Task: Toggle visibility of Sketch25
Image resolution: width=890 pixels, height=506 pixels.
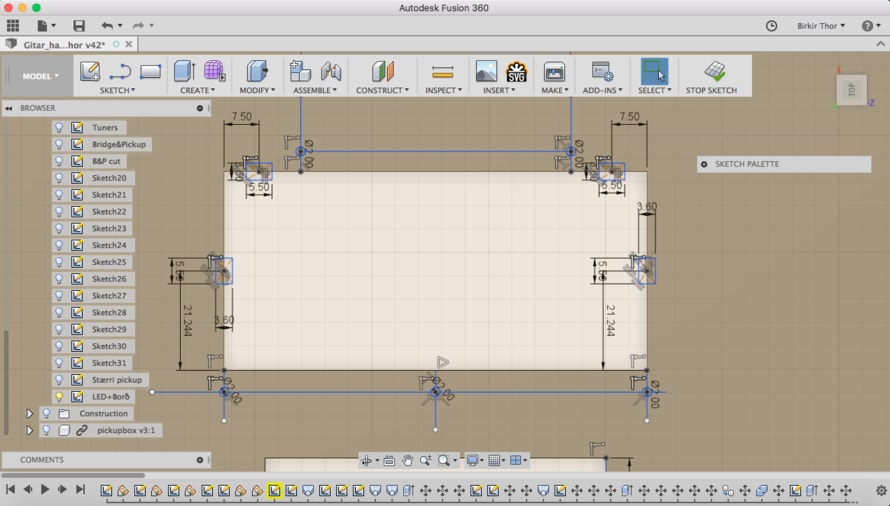Action: tap(58, 262)
